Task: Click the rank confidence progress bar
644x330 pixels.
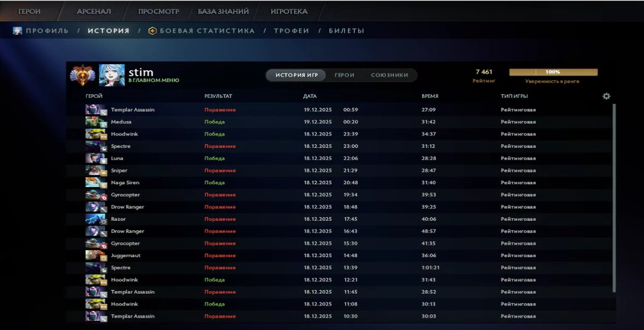Action: [x=553, y=71]
